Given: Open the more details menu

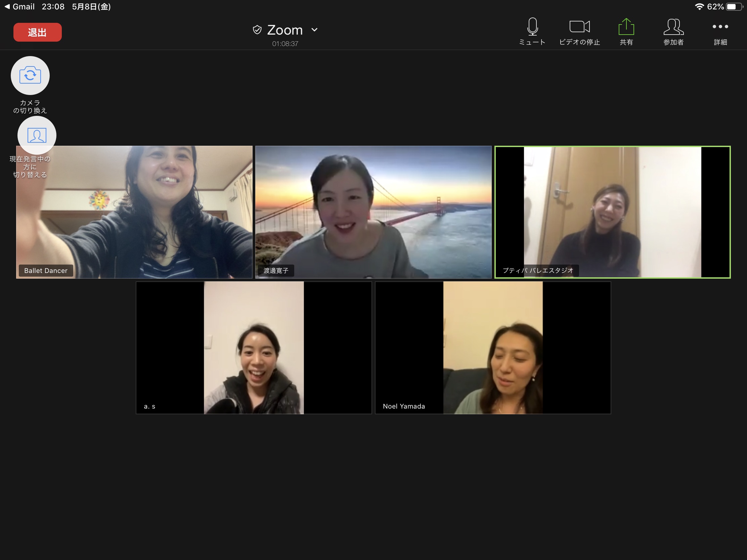Looking at the screenshot, I should 720,31.
